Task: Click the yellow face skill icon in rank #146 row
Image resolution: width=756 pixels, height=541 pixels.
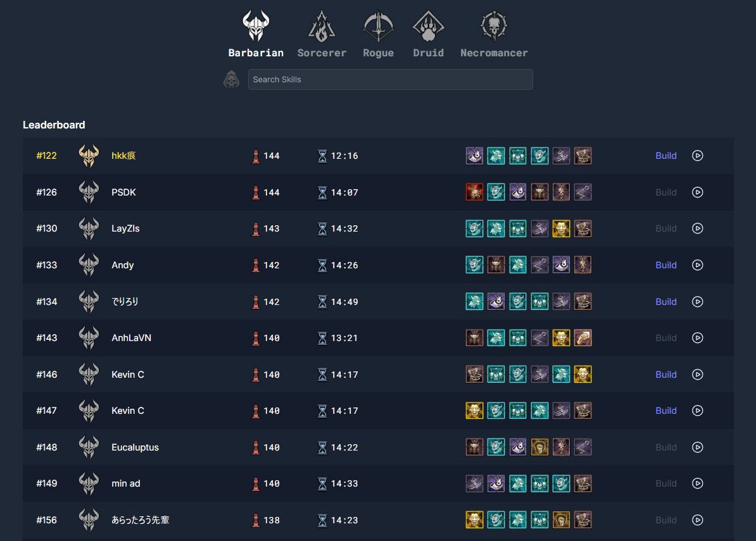Action: [583, 375]
